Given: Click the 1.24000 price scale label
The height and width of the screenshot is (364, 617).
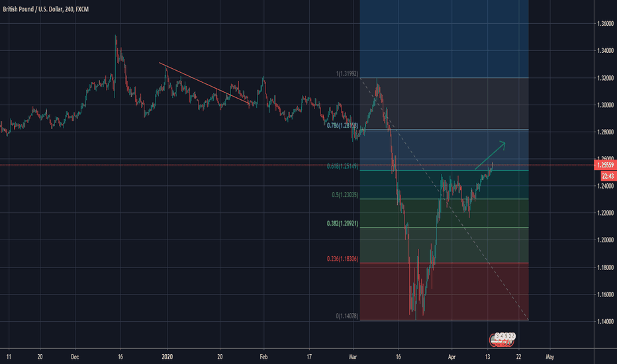Looking at the screenshot, I should tap(605, 186).
